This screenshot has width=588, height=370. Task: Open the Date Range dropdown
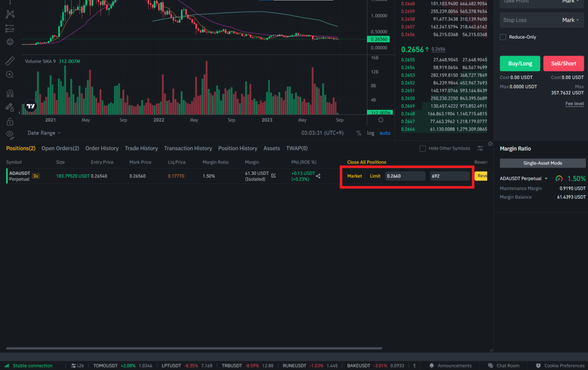[44, 133]
